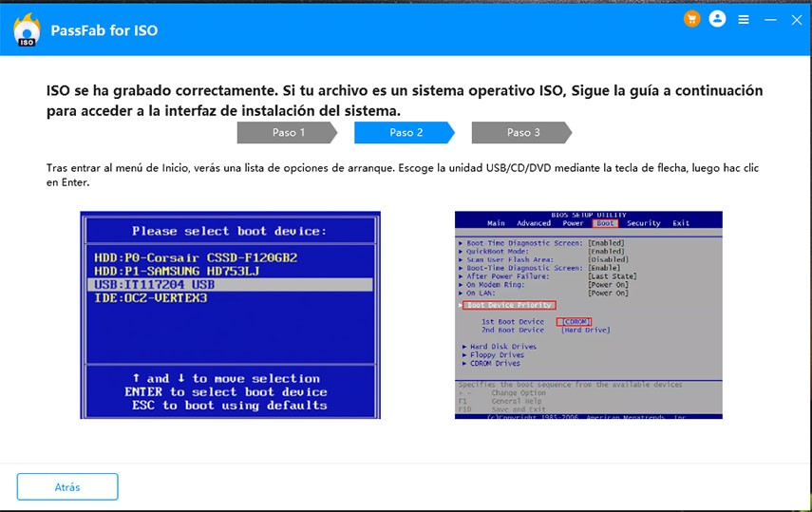Go to the Paso 3 step
The height and width of the screenshot is (512, 812).
pos(522,133)
